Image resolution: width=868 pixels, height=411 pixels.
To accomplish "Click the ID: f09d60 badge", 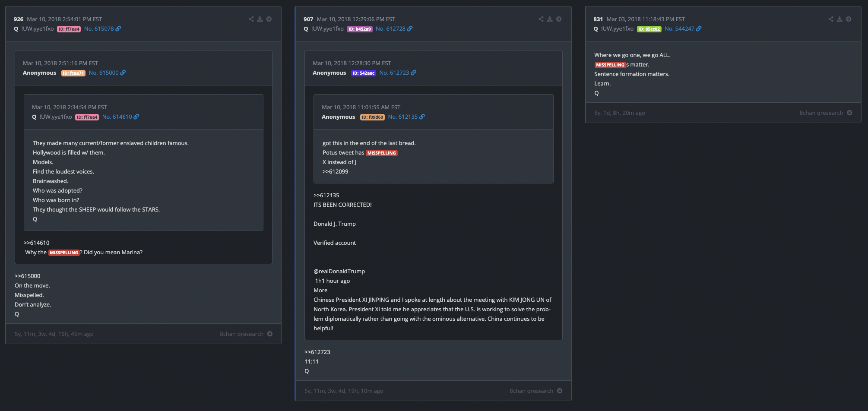I will pos(372,117).
